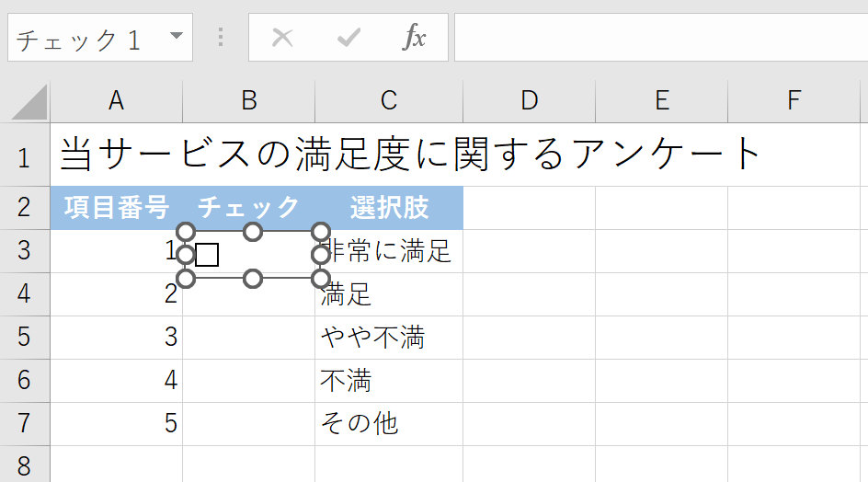Click the 選択肢 header cell

(388, 207)
